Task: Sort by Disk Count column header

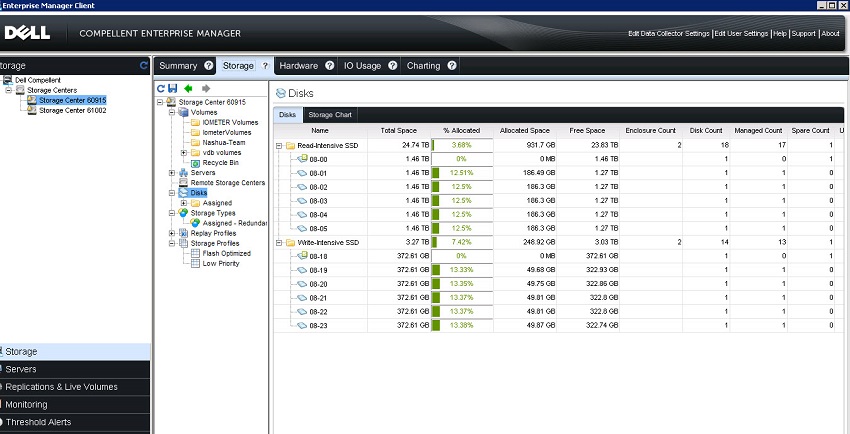Action: 706,131
